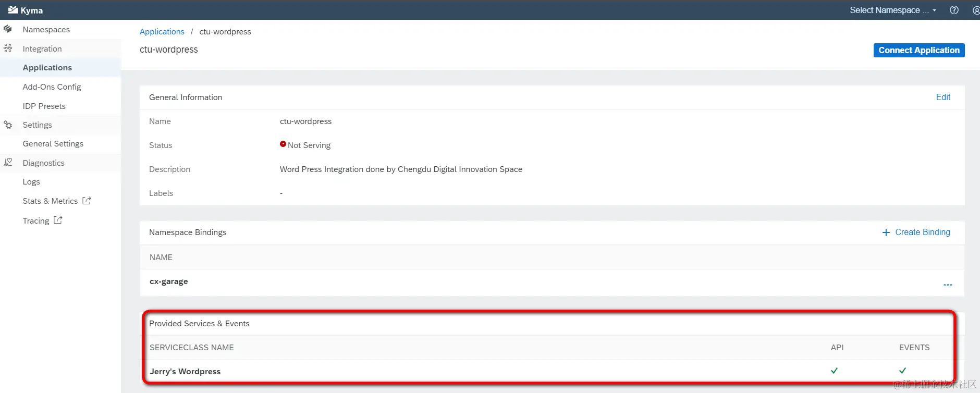This screenshot has width=980, height=393.
Task: Click the Diagnostics section icon
Action: [8, 163]
